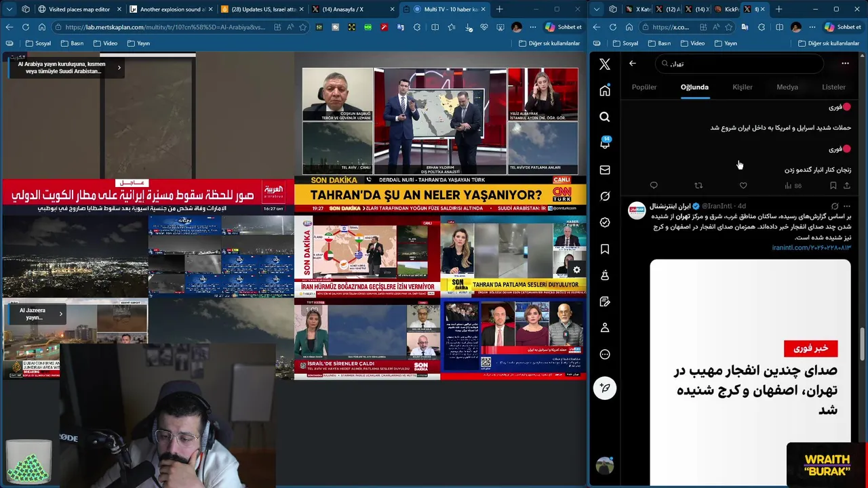Open browser profile avatar in left window
Image resolution: width=868 pixels, height=488 pixels.
(x=517, y=27)
